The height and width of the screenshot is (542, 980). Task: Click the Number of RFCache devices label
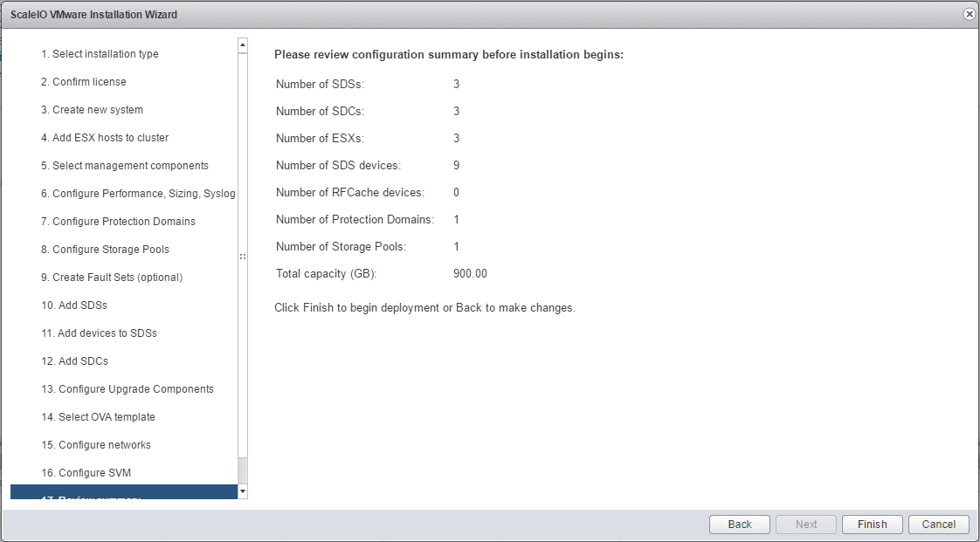350,192
